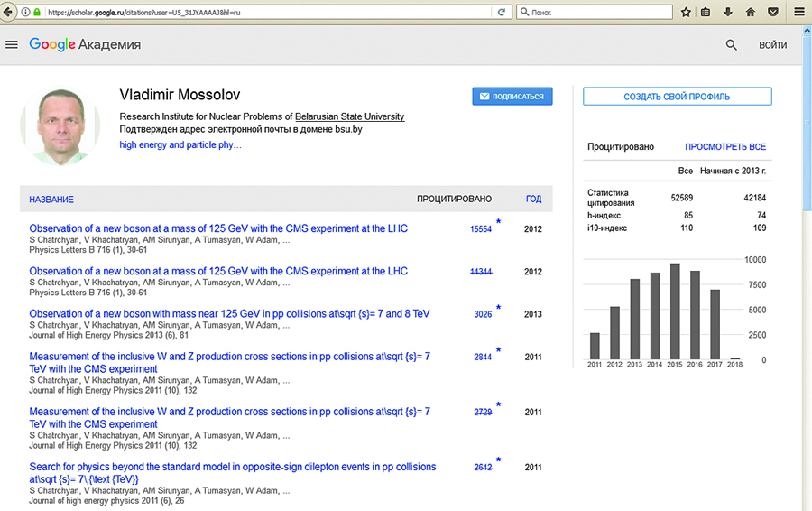Click the asterisk next to 2729
Viewport: 812px width, 511px height.
pos(498,404)
